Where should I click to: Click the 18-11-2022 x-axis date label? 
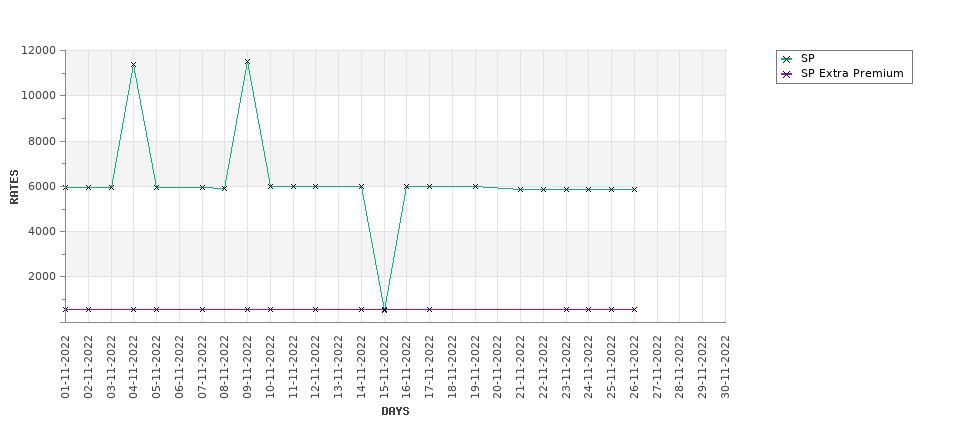[452, 367]
